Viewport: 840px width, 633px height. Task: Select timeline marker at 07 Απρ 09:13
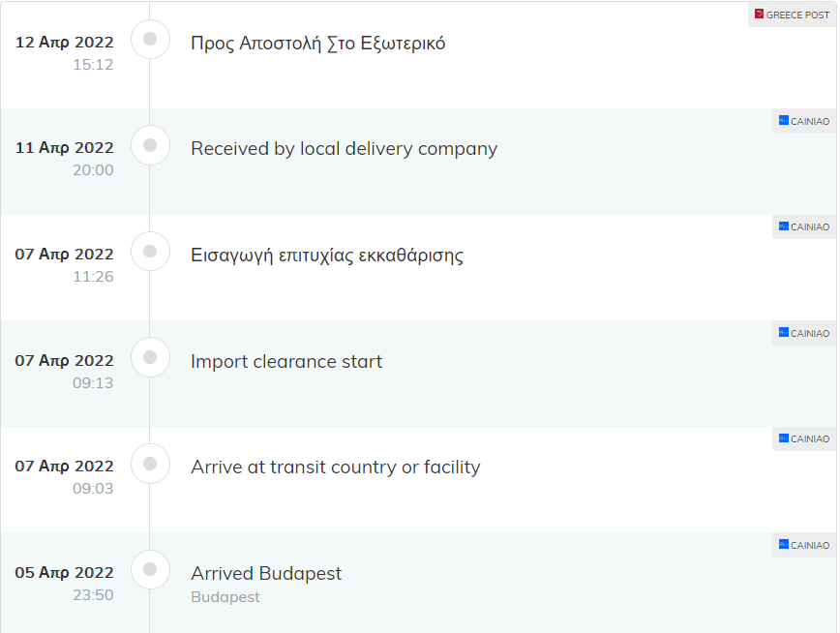click(x=150, y=357)
